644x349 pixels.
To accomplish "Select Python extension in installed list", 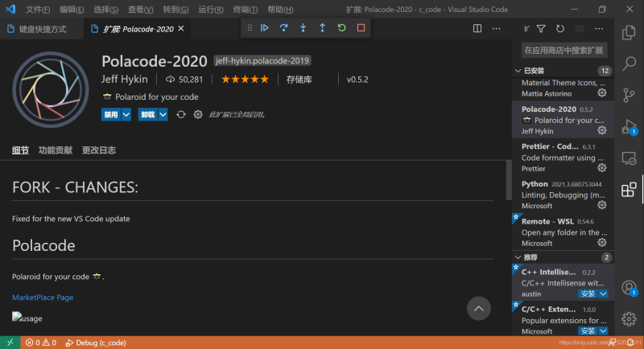I will pos(563,195).
